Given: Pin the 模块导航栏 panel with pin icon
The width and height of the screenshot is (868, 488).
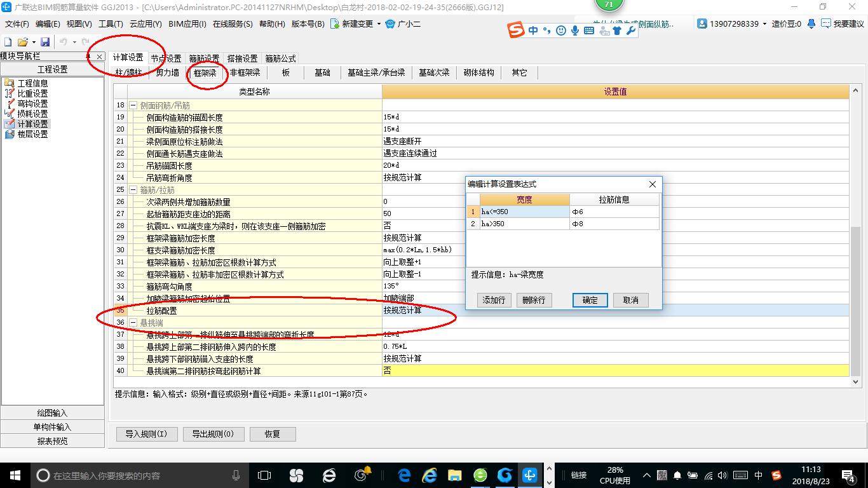Looking at the screenshot, I should click(x=88, y=57).
